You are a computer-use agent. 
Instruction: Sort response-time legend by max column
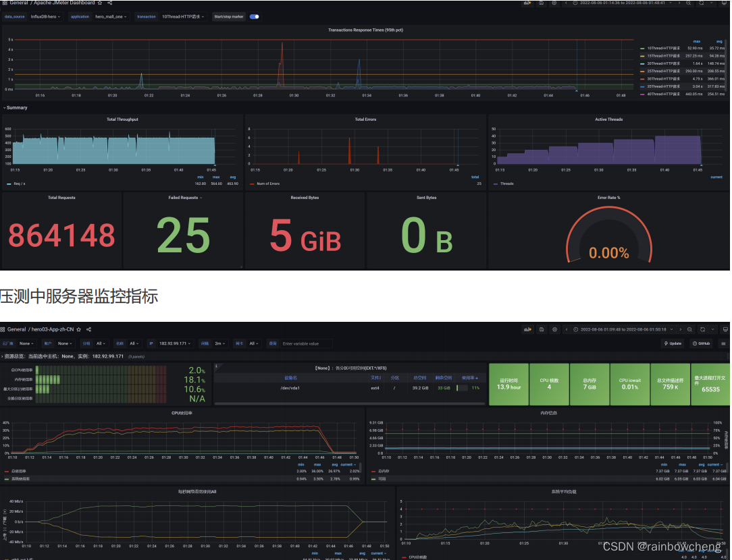pos(696,42)
